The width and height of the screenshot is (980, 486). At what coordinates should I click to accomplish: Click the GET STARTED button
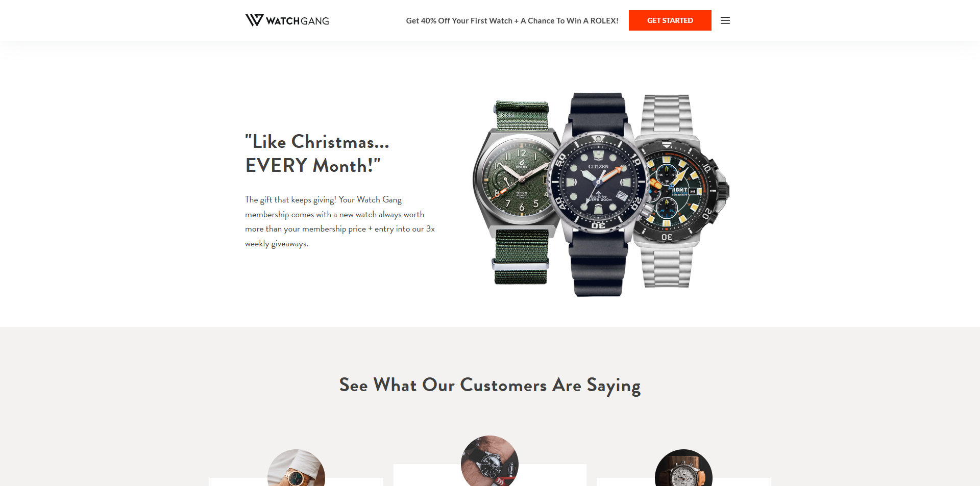click(670, 20)
